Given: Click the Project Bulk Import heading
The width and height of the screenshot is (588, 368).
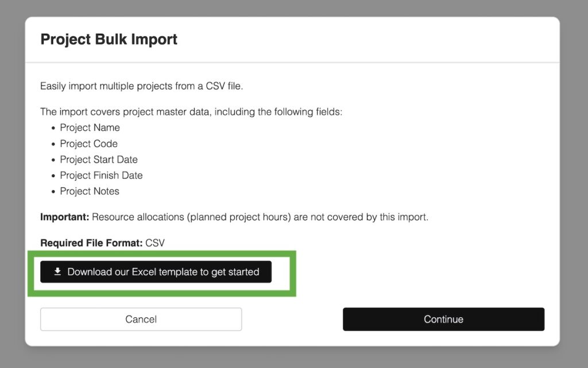Looking at the screenshot, I should click(109, 40).
